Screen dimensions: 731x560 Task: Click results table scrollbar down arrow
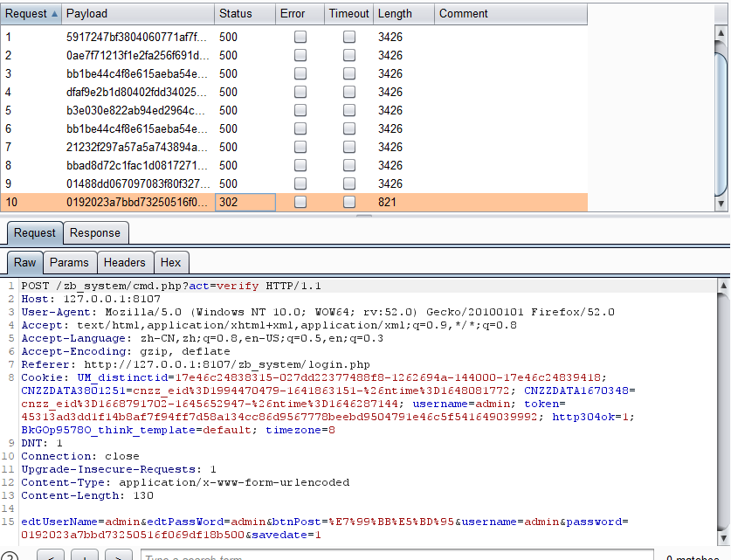coord(721,204)
